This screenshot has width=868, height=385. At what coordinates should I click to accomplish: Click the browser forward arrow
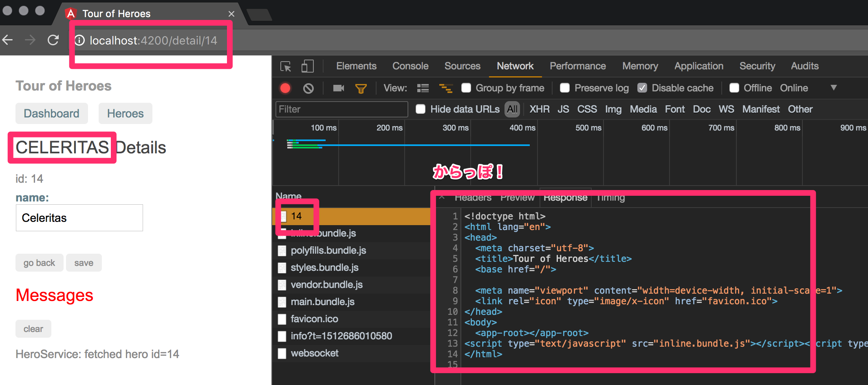(30, 40)
